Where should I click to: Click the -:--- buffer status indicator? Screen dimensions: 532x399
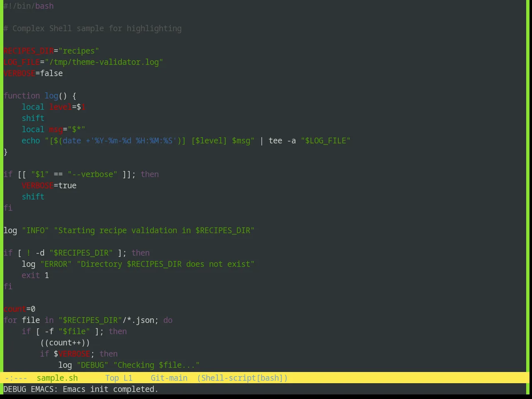tap(16, 378)
